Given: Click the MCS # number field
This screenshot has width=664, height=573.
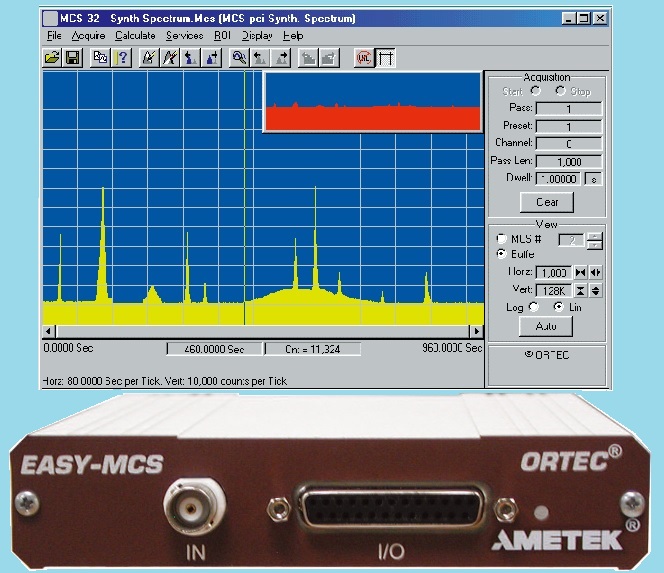Looking at the screenshot, I should click(x=572, y=241).
